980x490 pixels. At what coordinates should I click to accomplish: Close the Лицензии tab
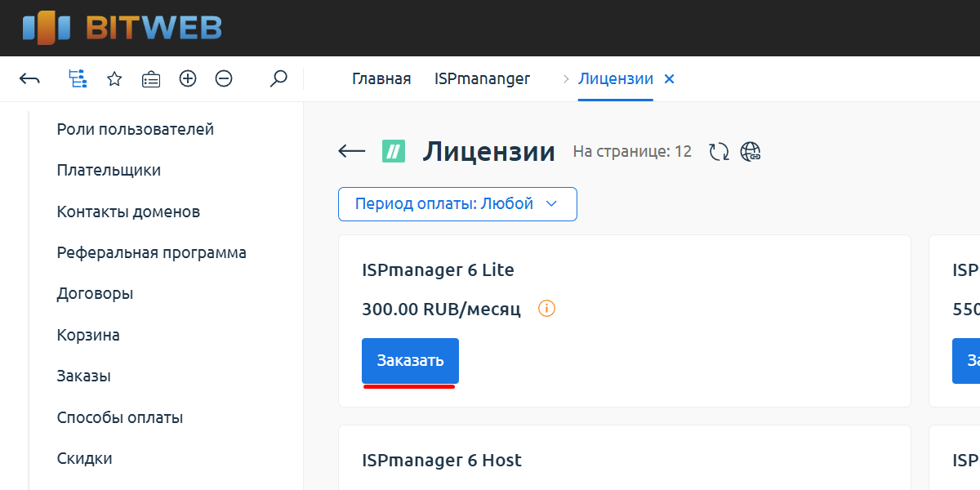pos(670,79)
